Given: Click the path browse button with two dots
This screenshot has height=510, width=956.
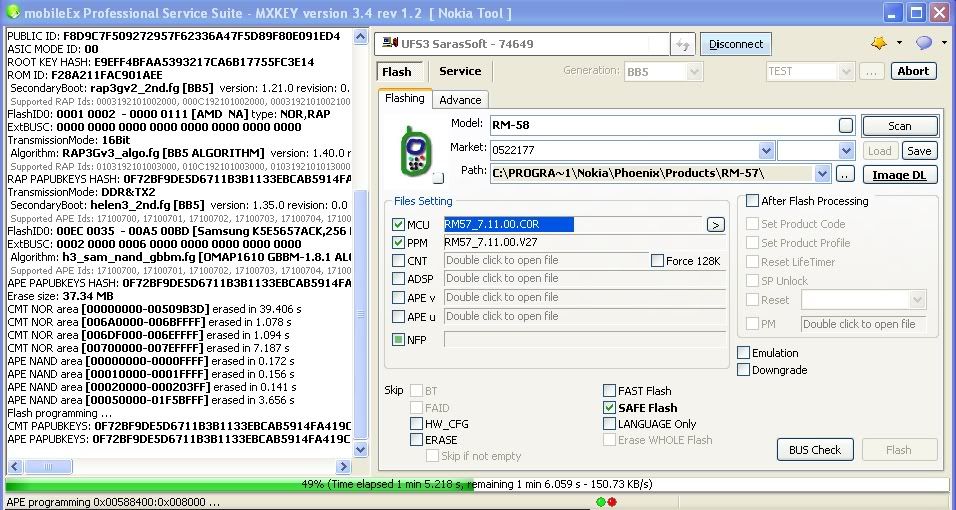Looking at the screenshot, I should click(x=845, y=174).
